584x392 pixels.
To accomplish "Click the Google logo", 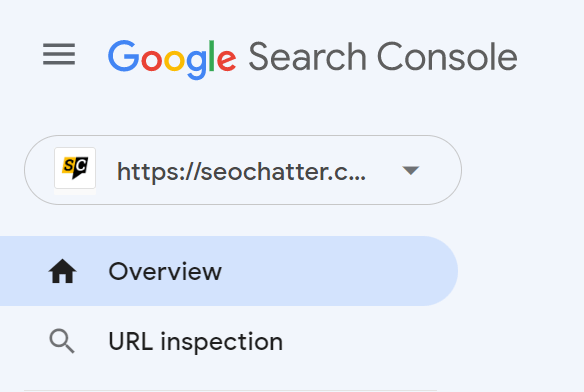I will tap(172, 59).
